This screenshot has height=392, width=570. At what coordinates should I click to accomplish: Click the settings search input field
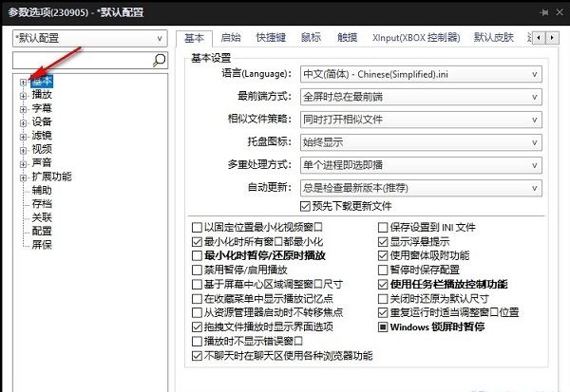point(81,60)
